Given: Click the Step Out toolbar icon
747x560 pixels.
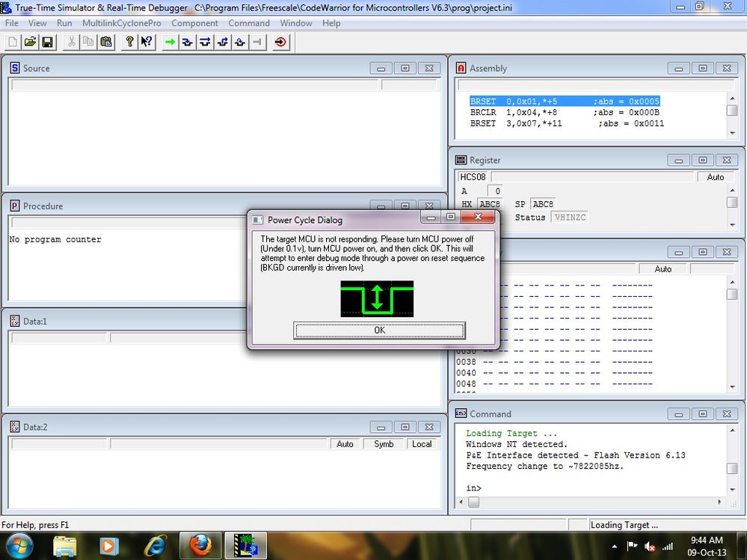Looking at the screenshot, I should (x=223, y=42).
